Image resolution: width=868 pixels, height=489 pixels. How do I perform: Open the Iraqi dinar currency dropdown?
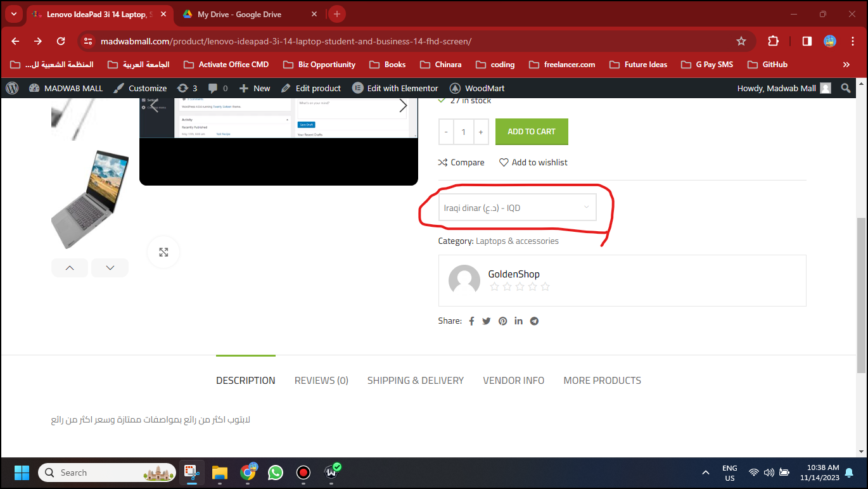517,208
